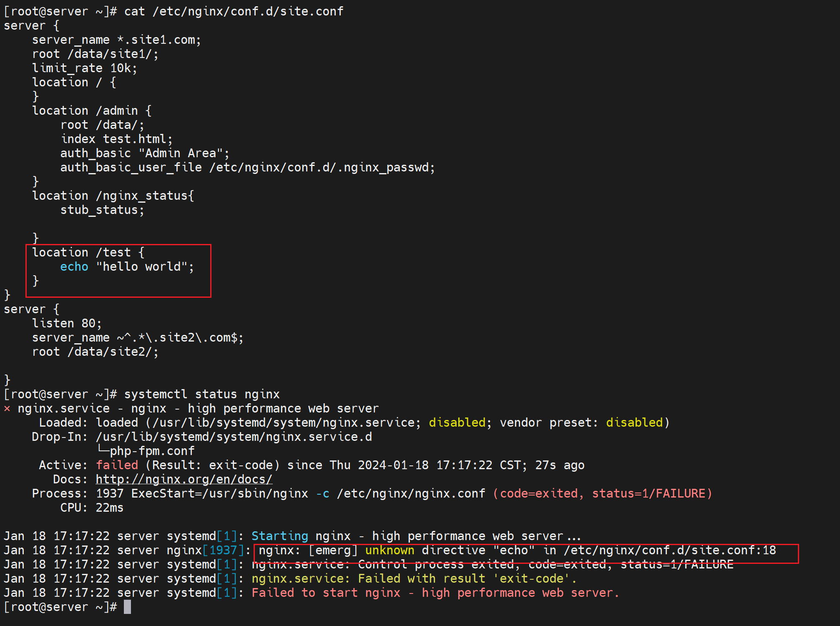Click the blue echo directive keyword
Screen dimensions: 840x626
pyautogui.click(x=74, y=266)
